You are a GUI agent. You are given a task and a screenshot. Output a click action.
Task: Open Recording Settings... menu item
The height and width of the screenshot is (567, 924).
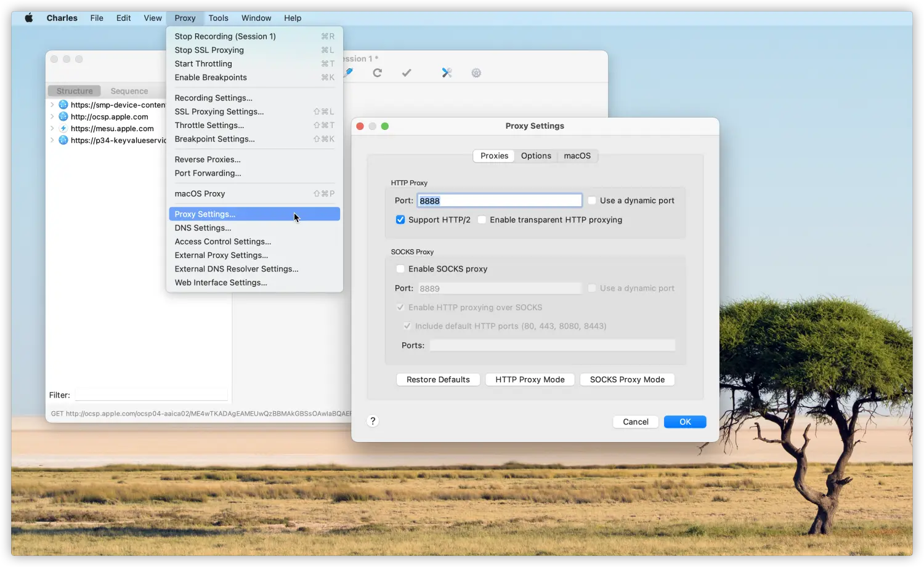coord(254,98)
